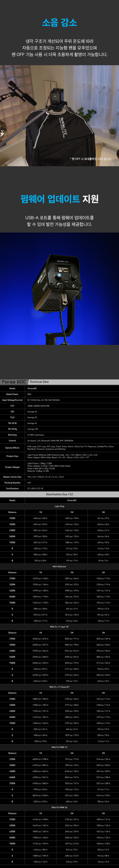Click the 'TLCI' row label

(x=12, y=417)
